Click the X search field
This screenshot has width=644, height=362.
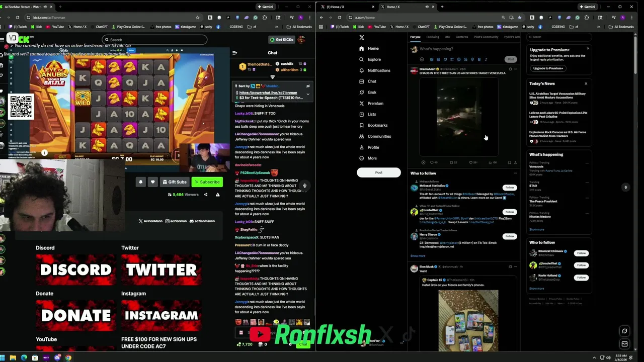[x=558, y=37]
